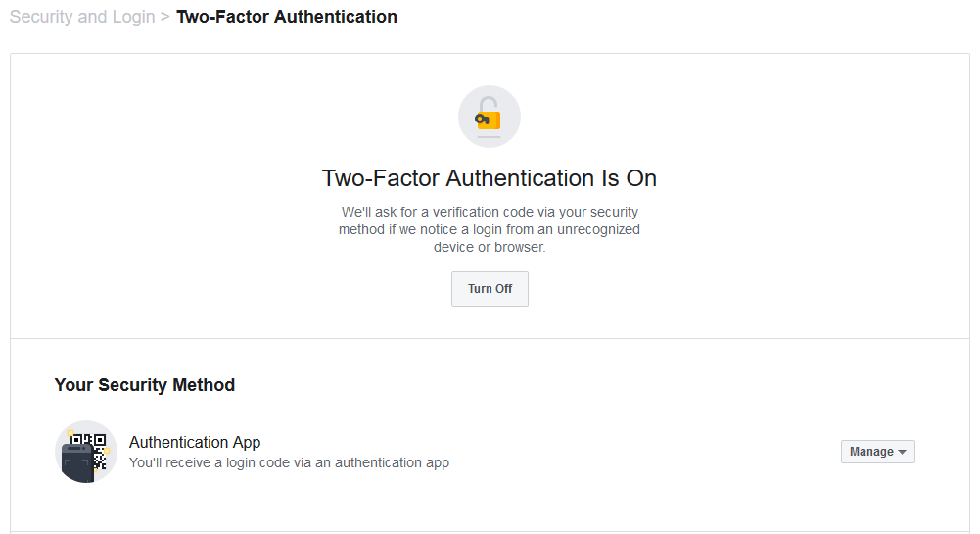Click the Authentication App QR code icon

tap(86, 452)
